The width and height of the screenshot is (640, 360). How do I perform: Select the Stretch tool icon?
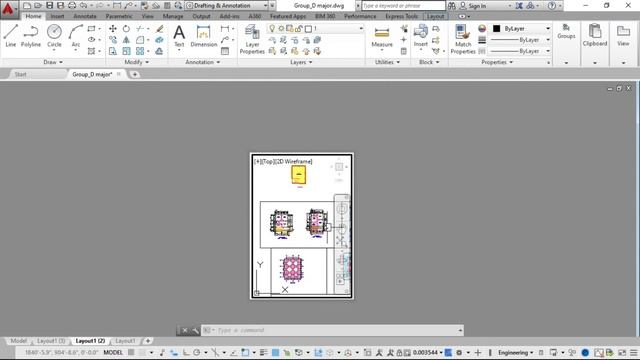(113, 51)
